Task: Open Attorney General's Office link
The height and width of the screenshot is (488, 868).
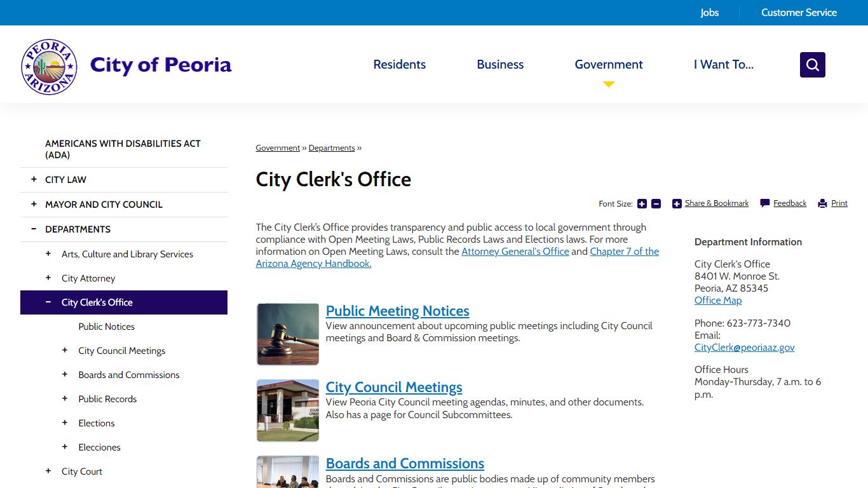Action: 515,252
